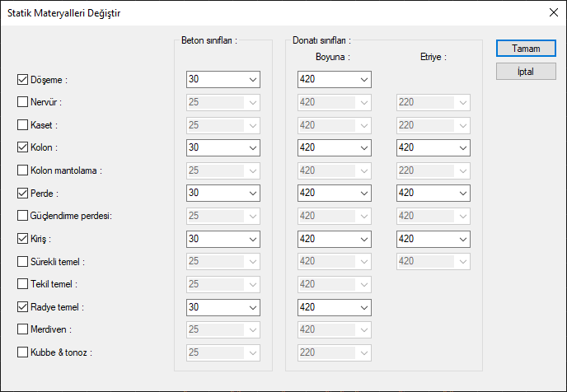The width and height of the screenshot is (567, 392).
Task: Check the Merdiven checkbox
Action: [23, 329]
